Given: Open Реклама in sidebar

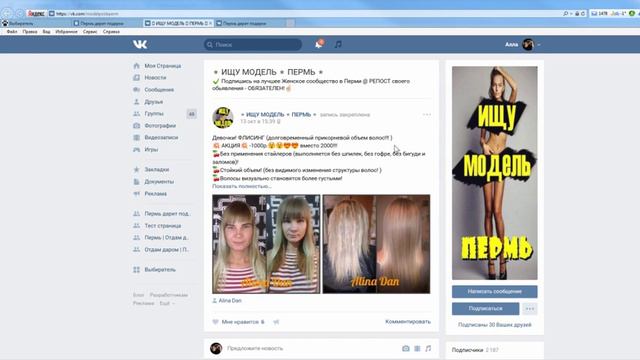Looking at the screenshot, I should click(x=156, y=193).
